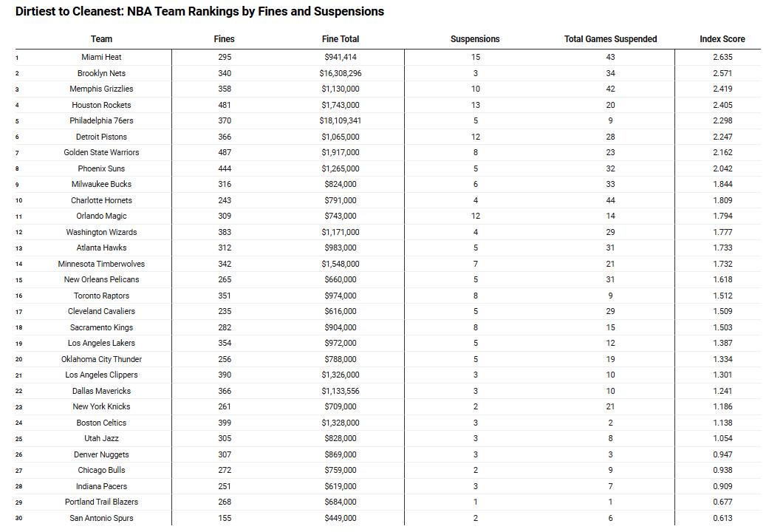Select Philadelphia 76ers fine total $18,109,341

coord(341,120)
